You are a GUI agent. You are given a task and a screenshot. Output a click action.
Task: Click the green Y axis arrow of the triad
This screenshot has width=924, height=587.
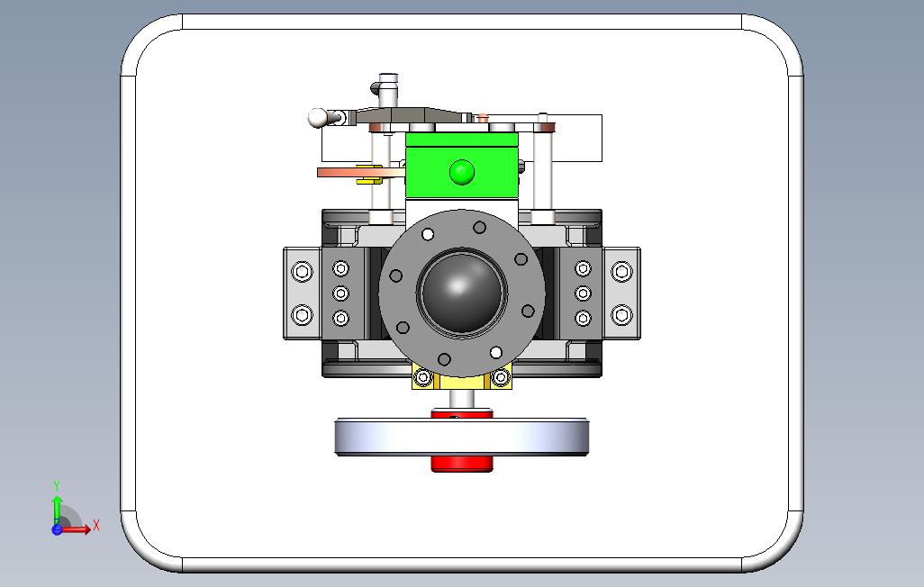tap(57, 510)
